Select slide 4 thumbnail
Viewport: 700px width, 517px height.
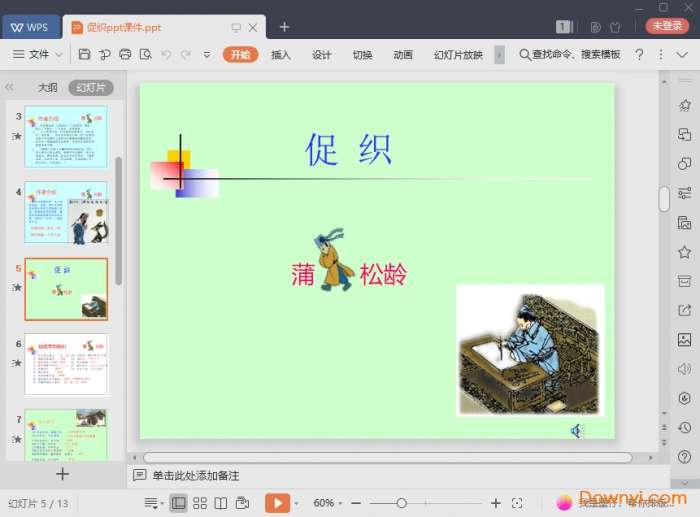pyautogui.click(x=66, y=213)
